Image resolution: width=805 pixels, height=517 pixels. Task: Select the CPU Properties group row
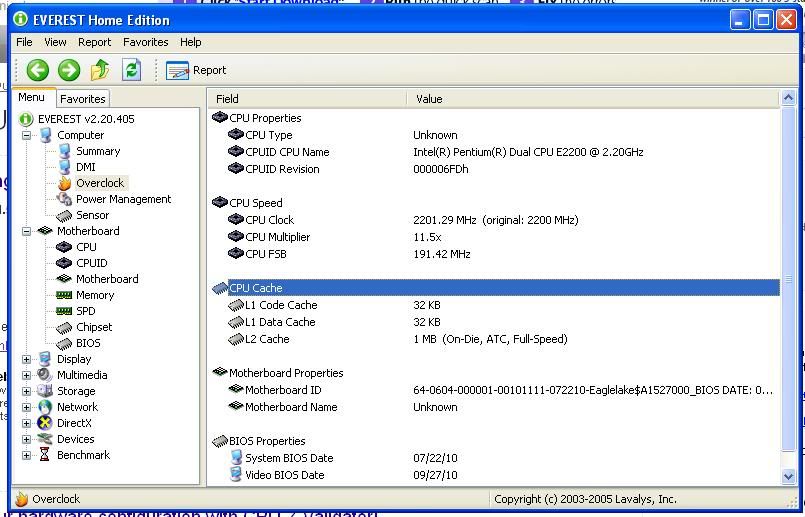tap(495, 118)
